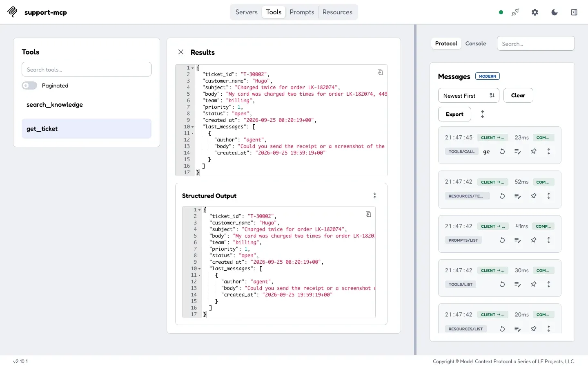
Task: Focus the protocol Search field
Action: (536, 44)
